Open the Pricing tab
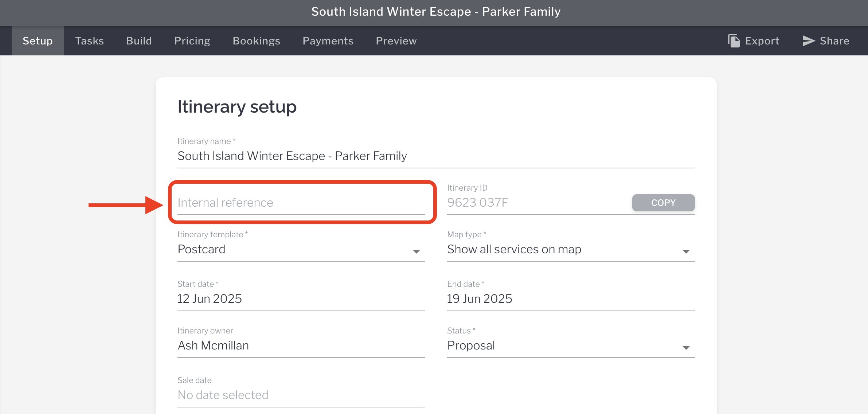This screenshot has width=868, height=414. (x=192, y=41)
